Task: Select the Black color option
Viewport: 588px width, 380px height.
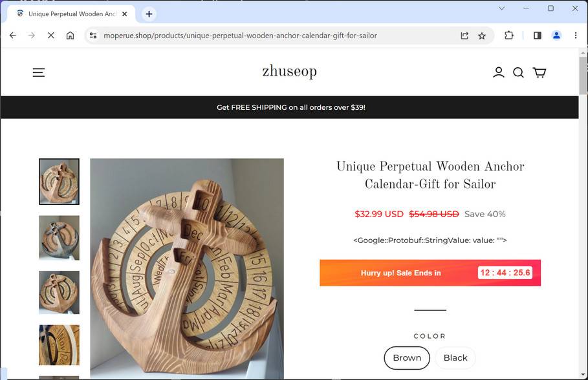Action: 455,357
